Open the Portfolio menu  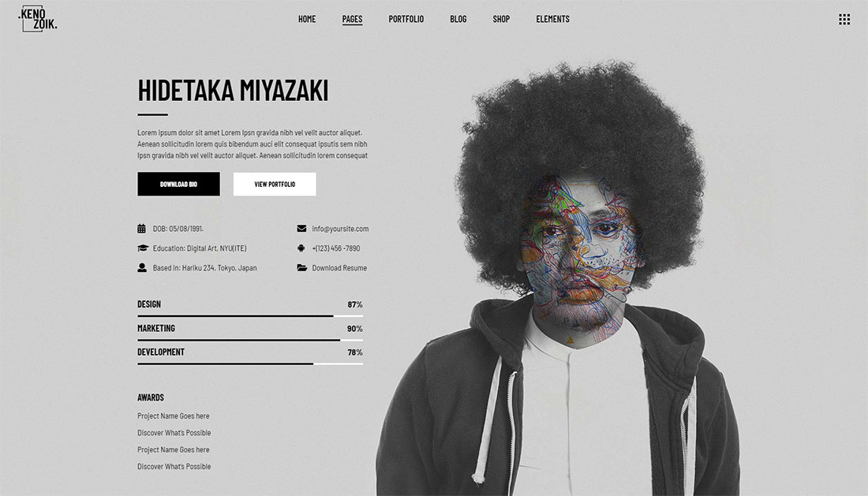[406, 19]
